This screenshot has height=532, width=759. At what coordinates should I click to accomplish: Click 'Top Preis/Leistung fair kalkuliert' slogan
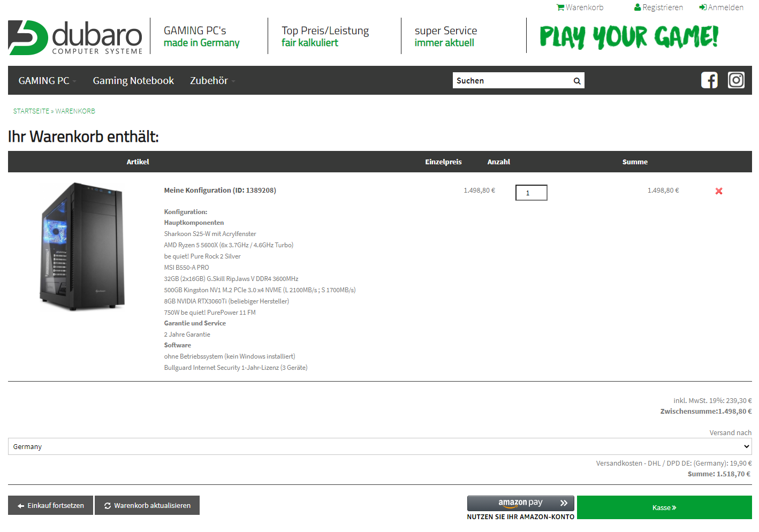[325, 36]
